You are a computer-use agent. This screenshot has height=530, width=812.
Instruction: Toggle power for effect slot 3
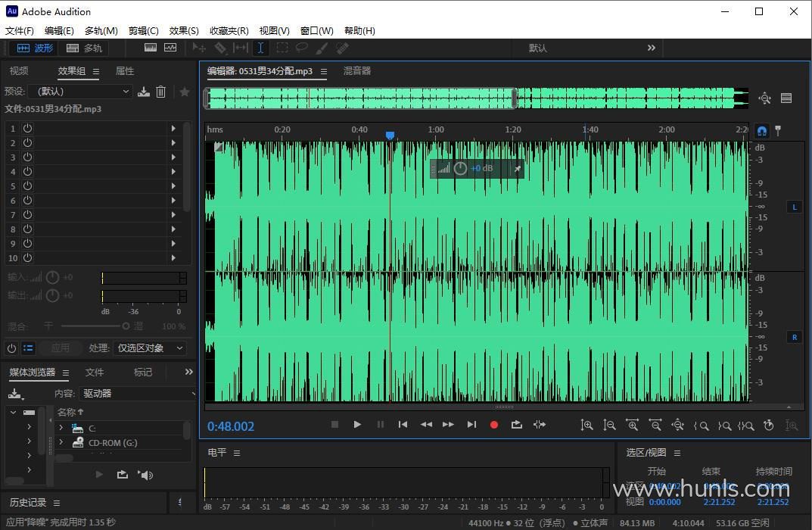pyautogui.click(x=27, y=157)
